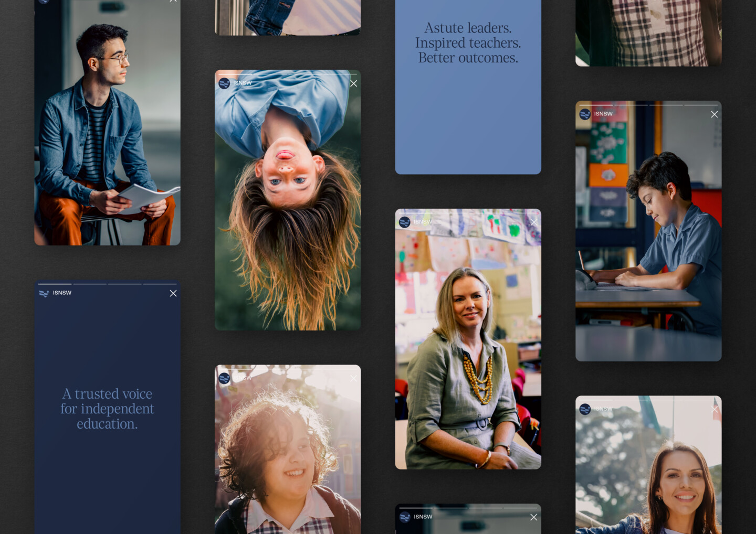The width and height of the screenshot is (756, 534).
Task: Open ISNSW profile name on navy trusted voice card
Action: coord(62,293)
